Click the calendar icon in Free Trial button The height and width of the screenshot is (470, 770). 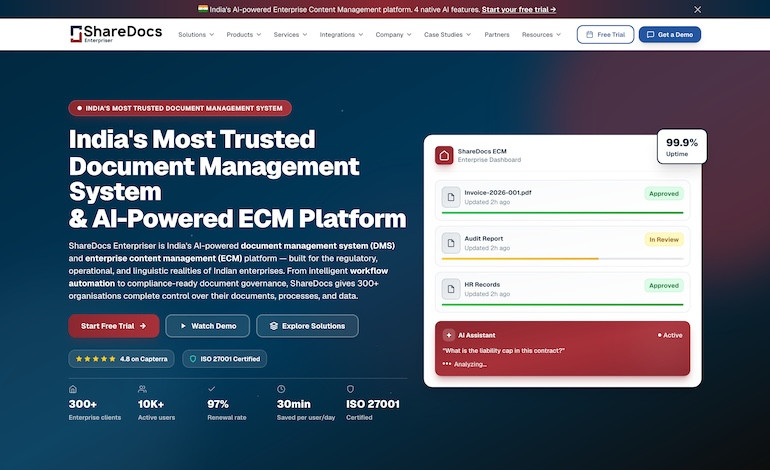click(589, 34)
